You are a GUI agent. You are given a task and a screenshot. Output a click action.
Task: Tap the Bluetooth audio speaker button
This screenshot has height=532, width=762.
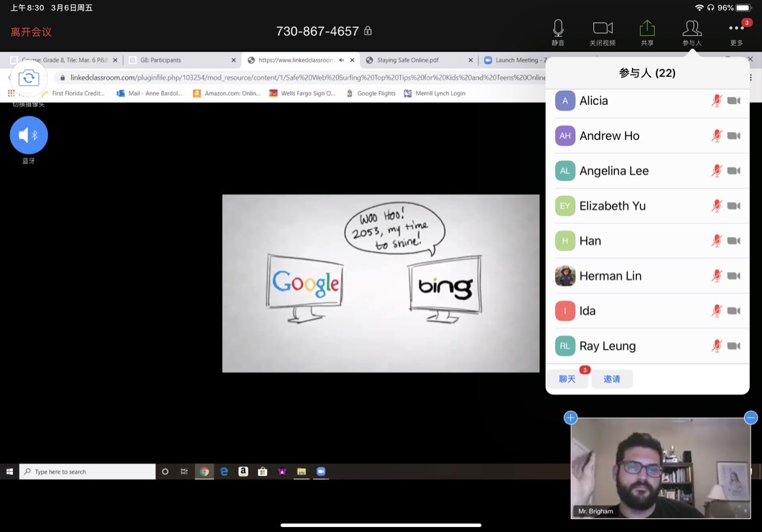(29, 135)
